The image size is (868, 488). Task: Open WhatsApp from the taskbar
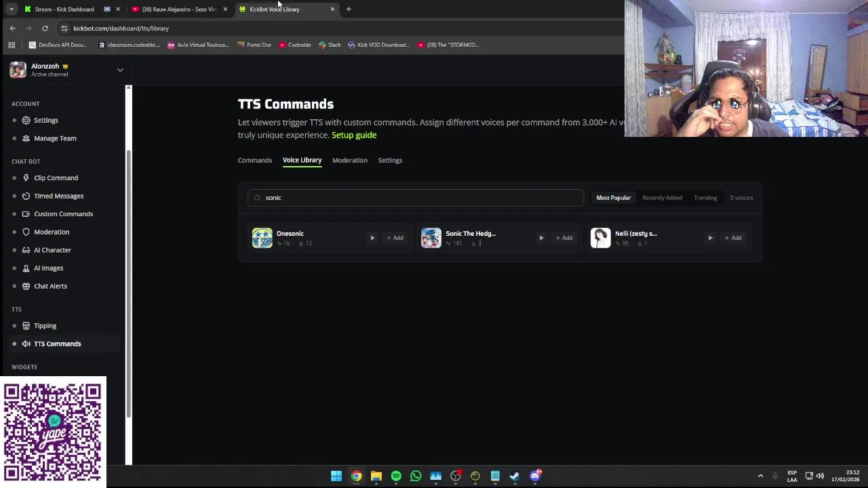point(416,476)
